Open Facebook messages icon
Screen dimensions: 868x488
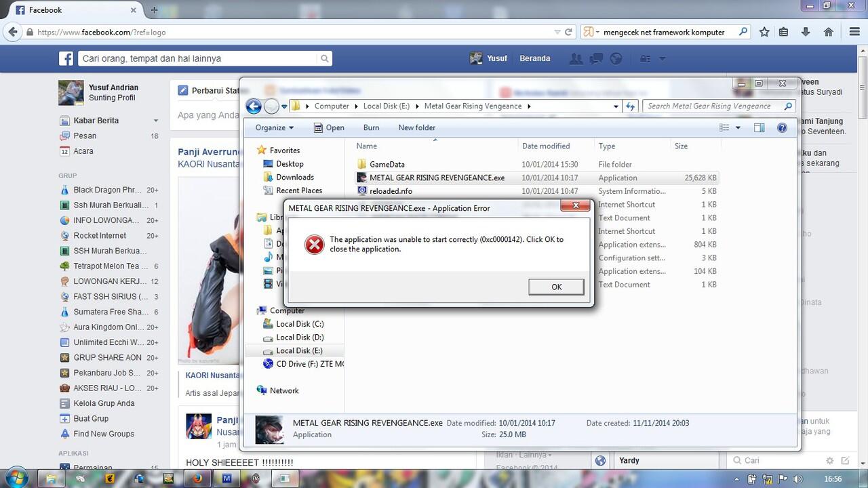pyautogui.click(x=597, y=59)
